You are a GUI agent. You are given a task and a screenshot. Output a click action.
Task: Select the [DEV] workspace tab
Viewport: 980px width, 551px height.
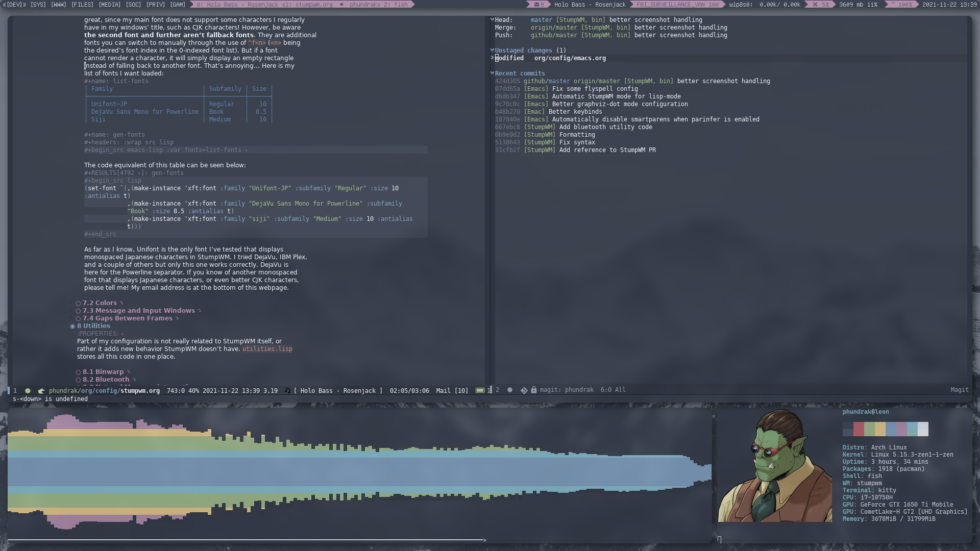point(13,5)
